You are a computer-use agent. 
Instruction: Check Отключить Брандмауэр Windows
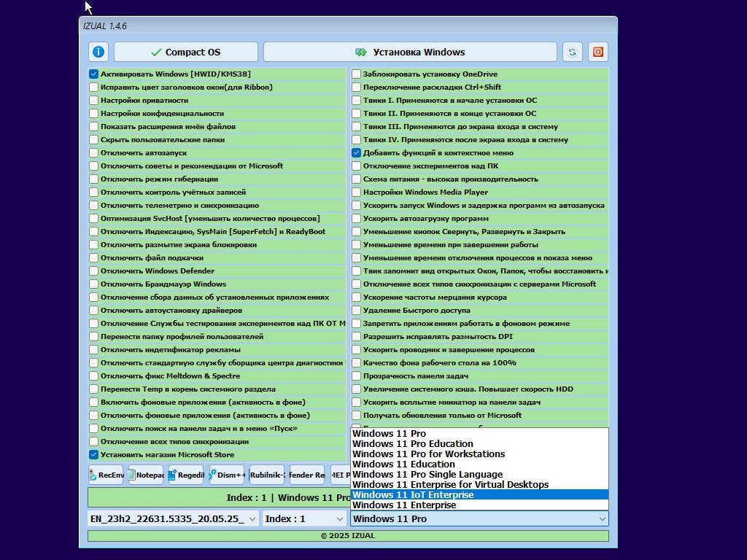click(93, 284)
